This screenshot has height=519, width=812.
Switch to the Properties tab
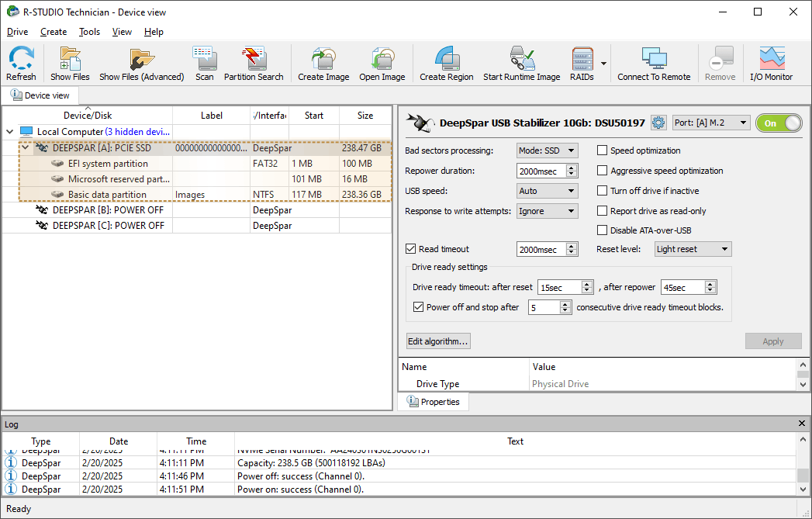[434, 401]
